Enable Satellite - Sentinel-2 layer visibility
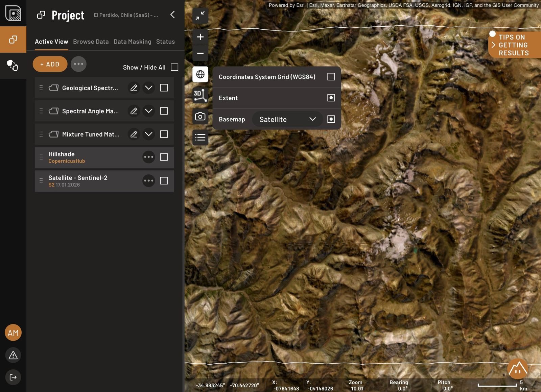 coord(164,181)
